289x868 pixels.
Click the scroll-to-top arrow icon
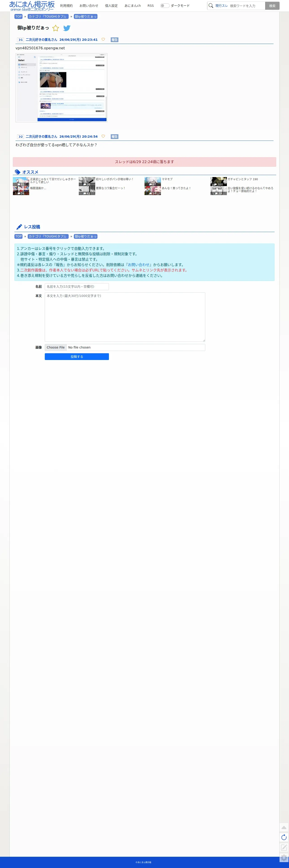pos(284,827)
